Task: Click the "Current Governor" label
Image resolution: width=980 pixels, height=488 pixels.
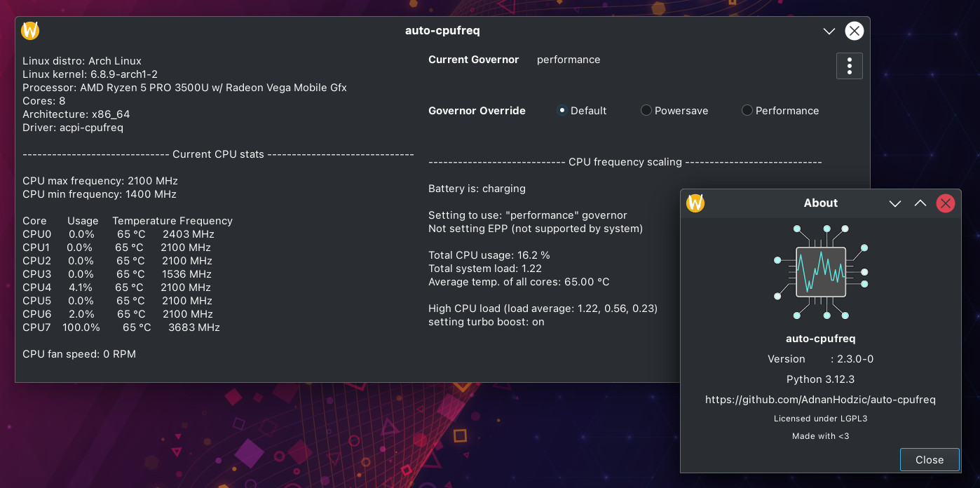Action: click(474, 60)
